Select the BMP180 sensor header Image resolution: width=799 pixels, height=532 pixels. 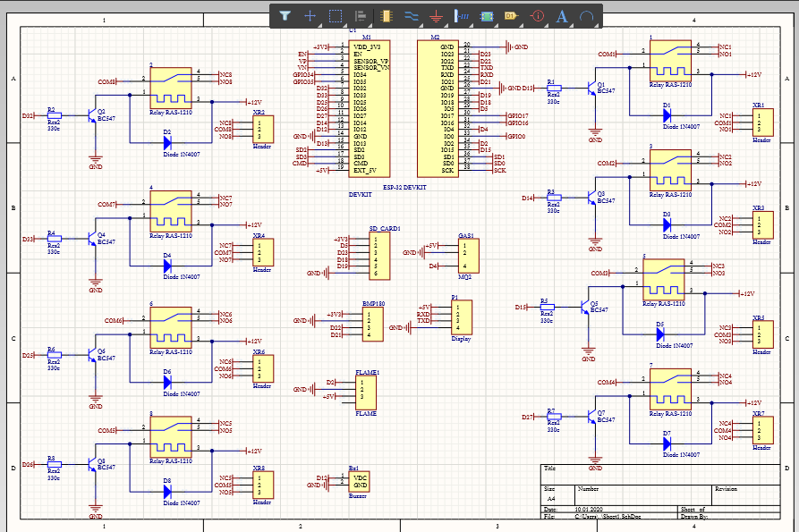click(x=374, y=324)
